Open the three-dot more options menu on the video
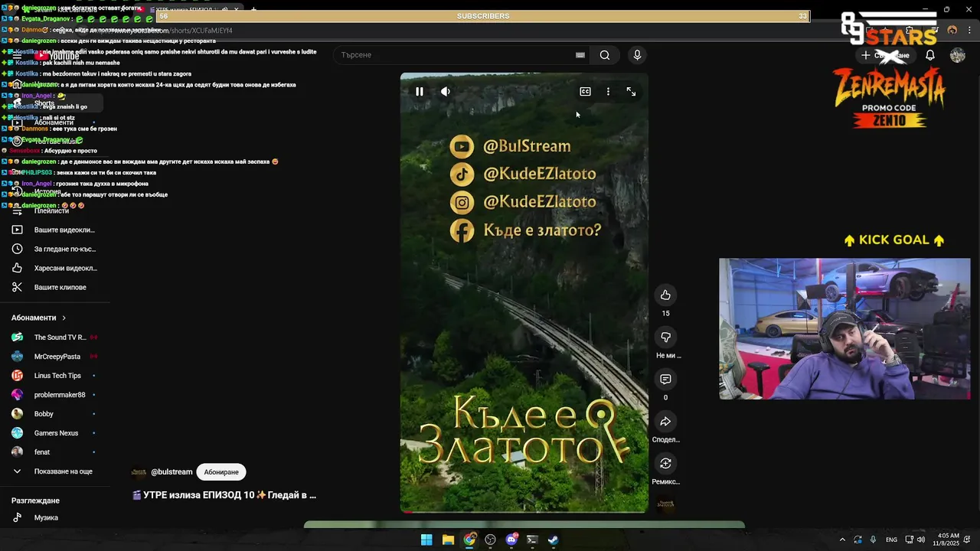The width and height of the screenshot is (980, 551). pos(608,92)
